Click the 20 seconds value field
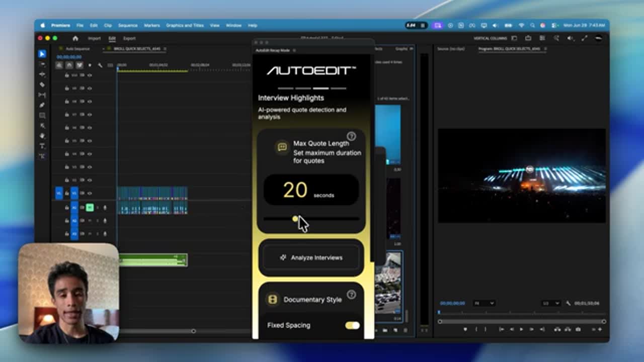The height and width of the screenshot is (362, 644). pos(311,190)
